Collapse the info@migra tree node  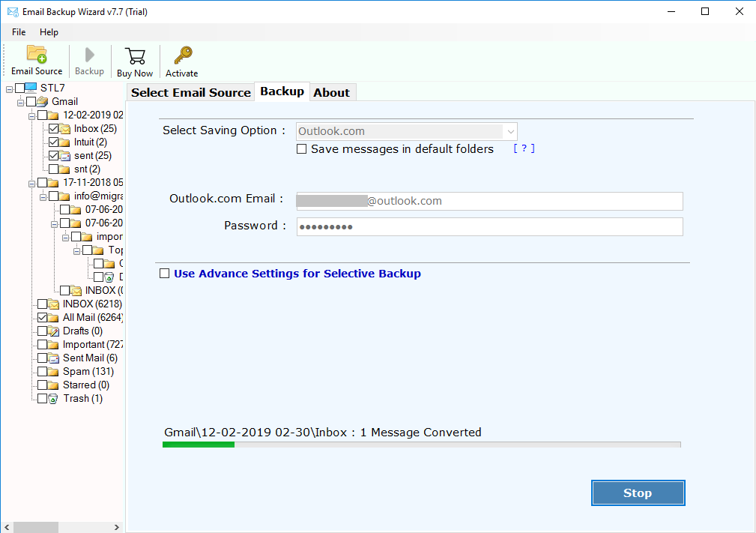[43, 197]
